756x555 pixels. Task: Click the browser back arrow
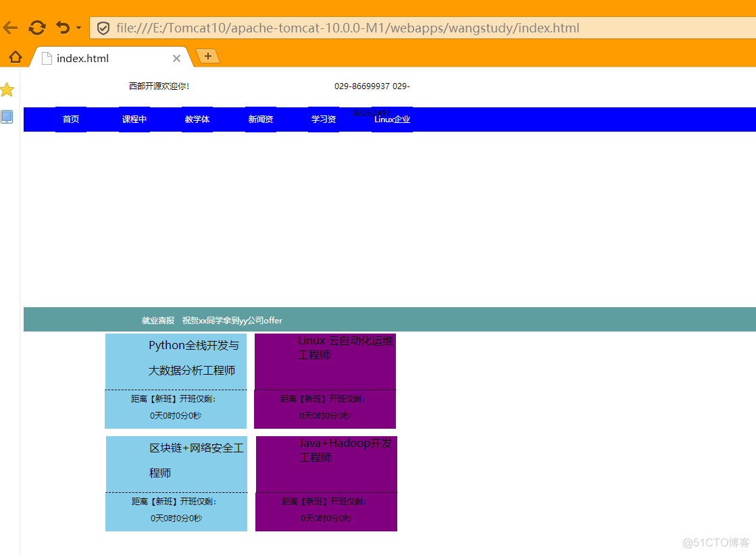[10, 28]
